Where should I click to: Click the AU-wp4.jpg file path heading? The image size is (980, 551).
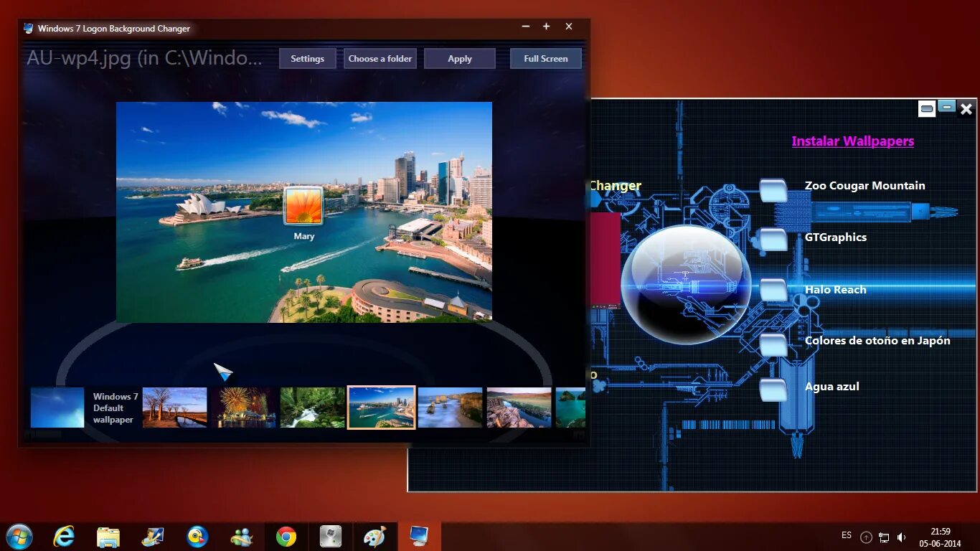[144, 58]
